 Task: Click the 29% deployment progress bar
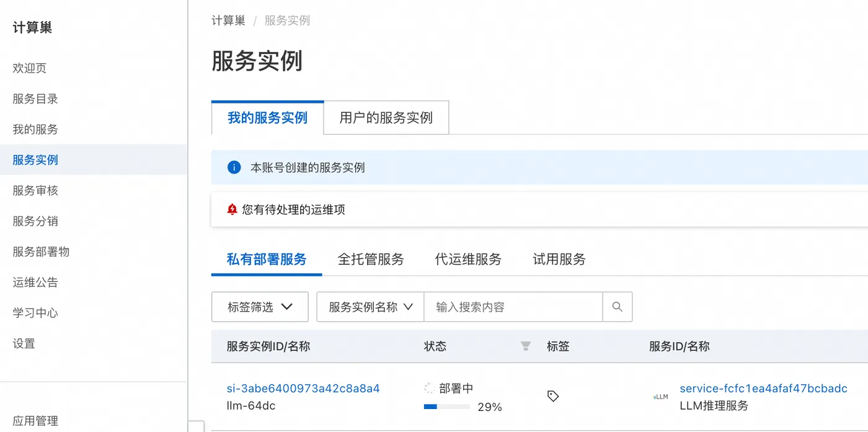[x=446, y=407]
